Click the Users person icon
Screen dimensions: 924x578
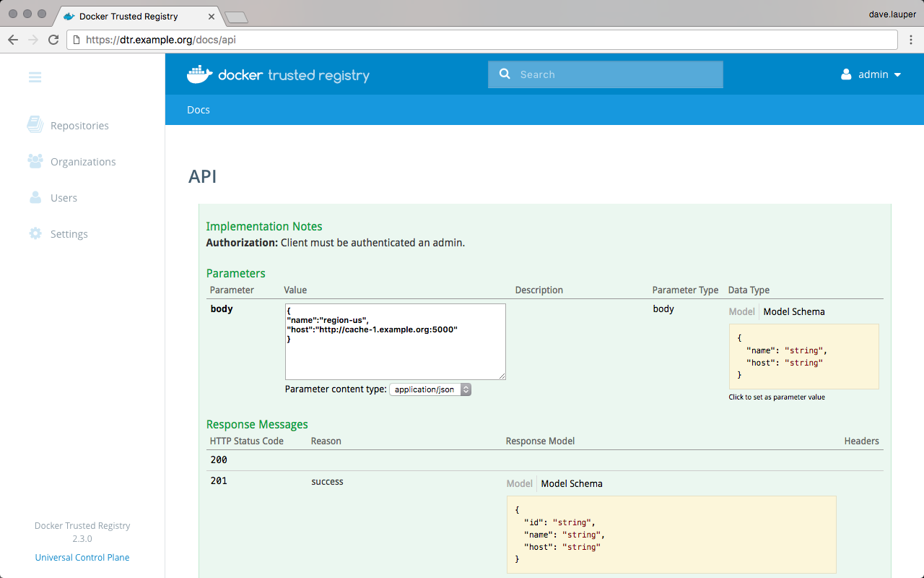(35, 197)
